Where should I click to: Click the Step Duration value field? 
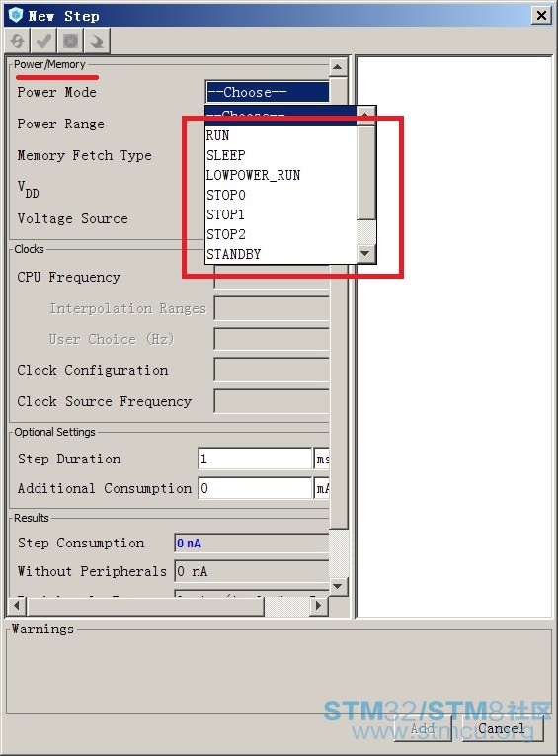tap(255, 459)
